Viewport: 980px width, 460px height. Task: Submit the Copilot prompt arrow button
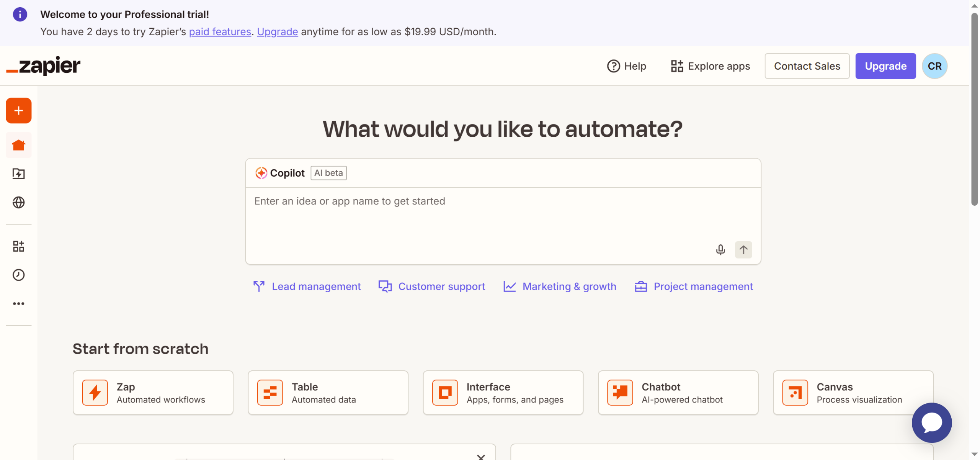coord(743,250)
